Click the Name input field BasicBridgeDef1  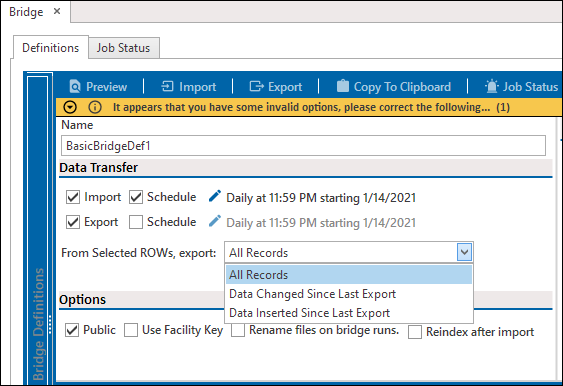click(303, 145)
